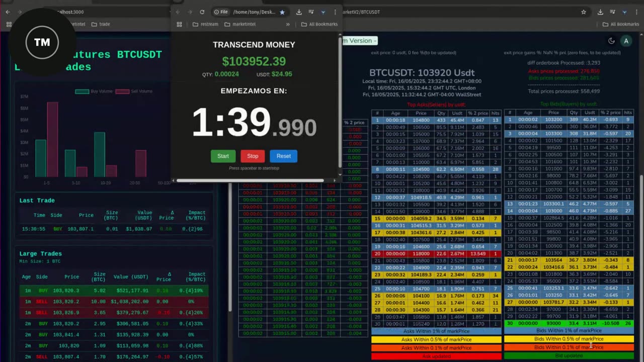
Task: Stop the countdown timer
Action: 253,156
